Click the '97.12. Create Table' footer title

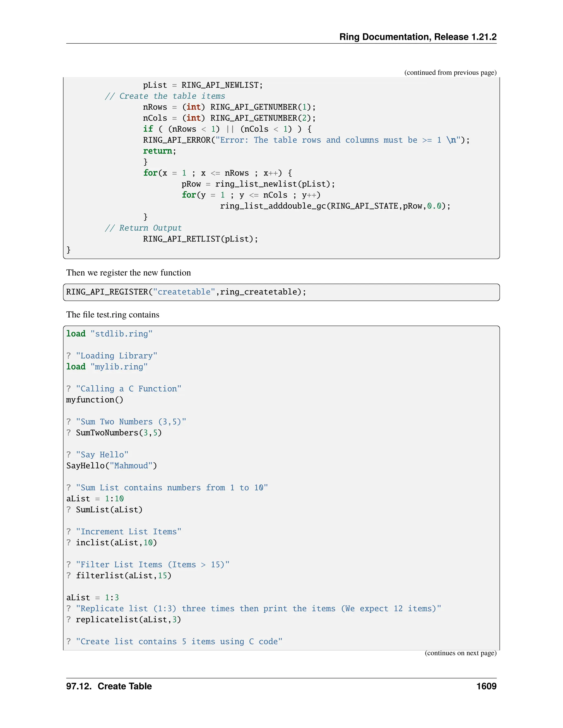click(x=109, y=686)
